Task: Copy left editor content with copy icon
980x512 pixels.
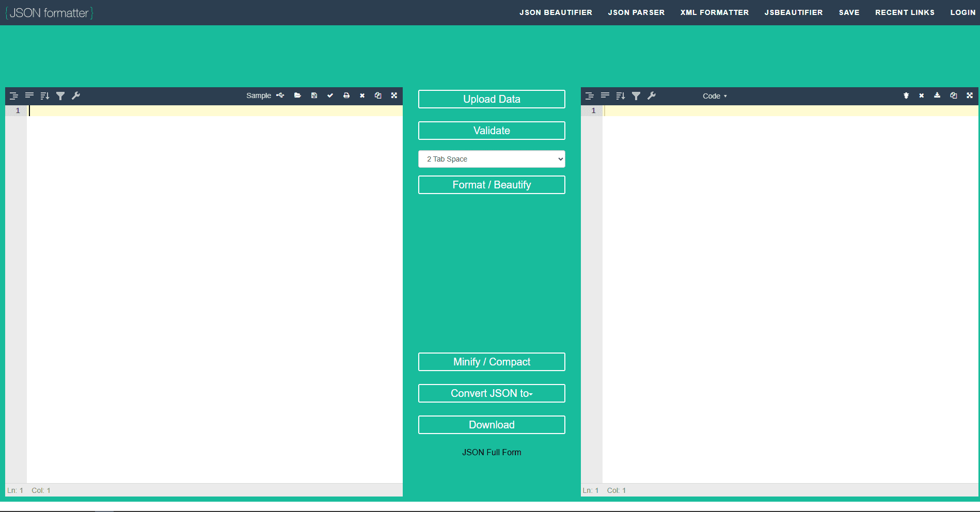Action: [378, 95]
